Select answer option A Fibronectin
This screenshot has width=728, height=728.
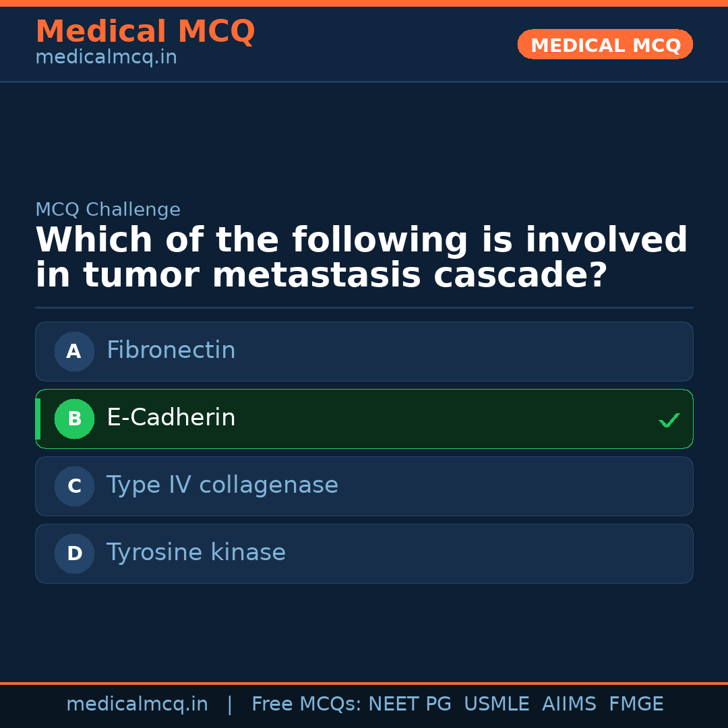click(364, 351)
